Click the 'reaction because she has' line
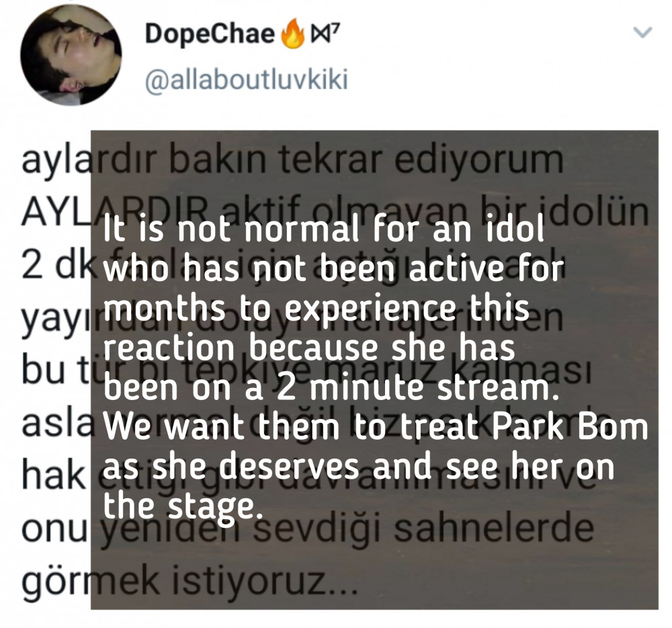 [309, 348]
